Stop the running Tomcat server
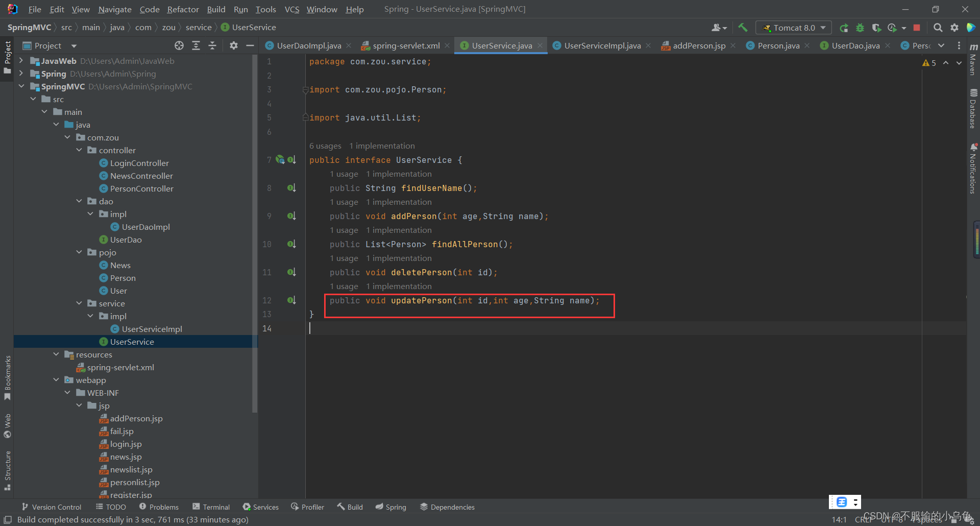Screen dimensions: 980x526 916,28
